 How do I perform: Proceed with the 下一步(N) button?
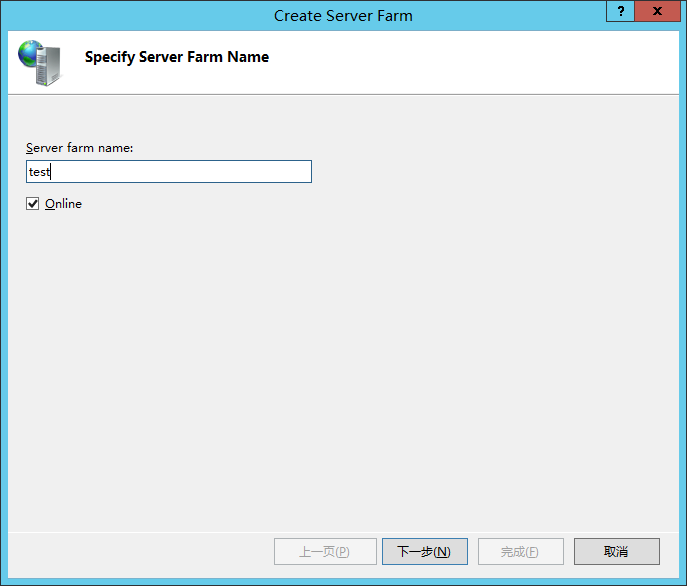[424, 551]
